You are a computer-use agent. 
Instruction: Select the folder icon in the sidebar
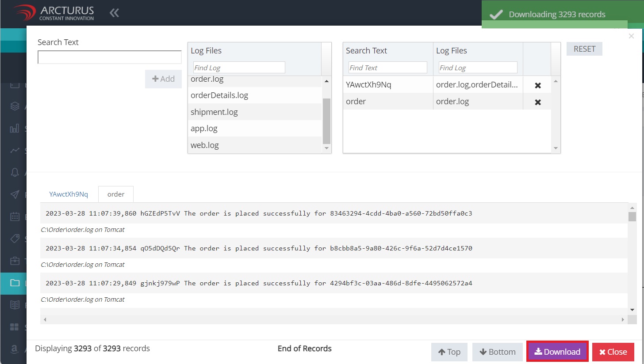pyautogui.click(x=15, y=283)
